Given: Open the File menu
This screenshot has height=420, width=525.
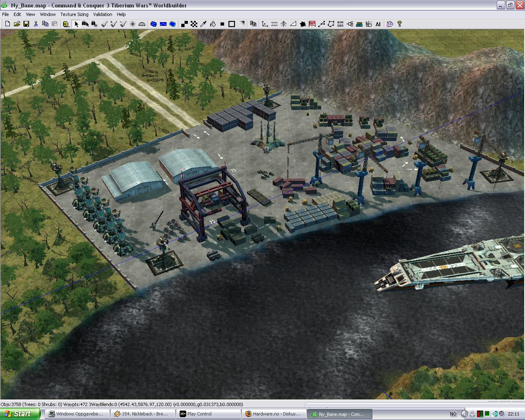Looking at the screenshot, I should [x=5, y=14].
